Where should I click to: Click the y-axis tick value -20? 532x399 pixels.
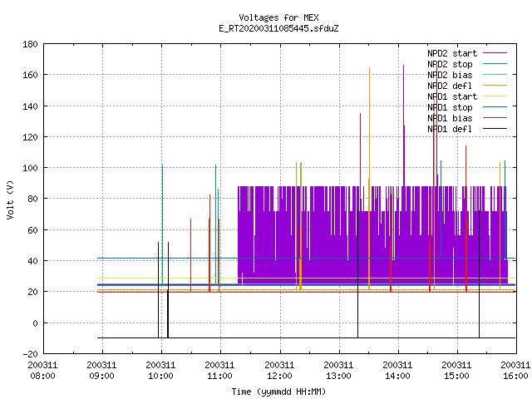click(x=30, y=354)
